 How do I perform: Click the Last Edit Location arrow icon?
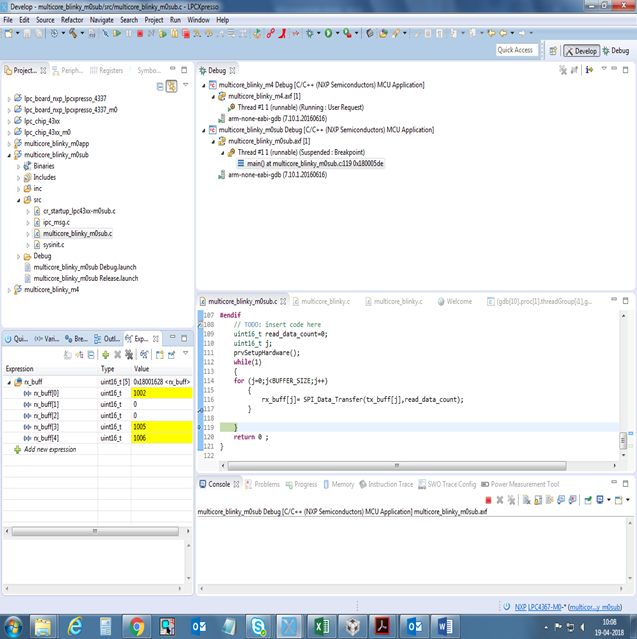[492, 33]
